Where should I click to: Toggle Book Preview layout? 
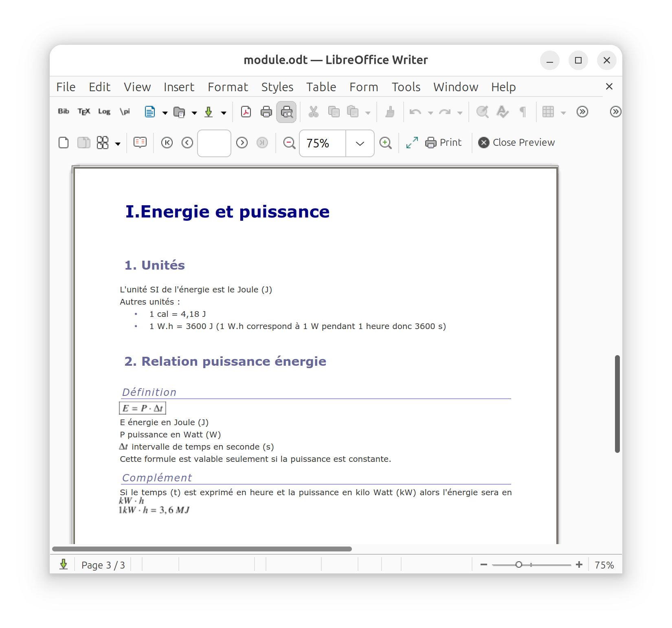(x=140, y=143)
